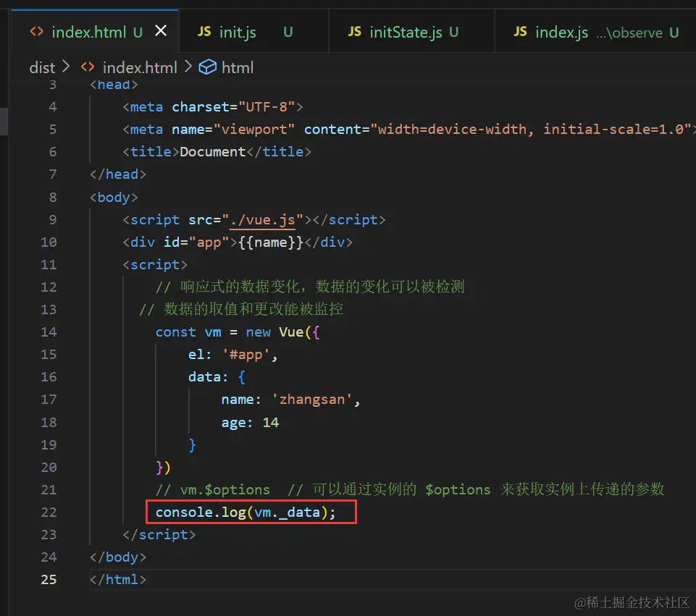696x616 pixels.
Task: Click the age value 14
Action: pyautogui.click(x=271, y=422)
